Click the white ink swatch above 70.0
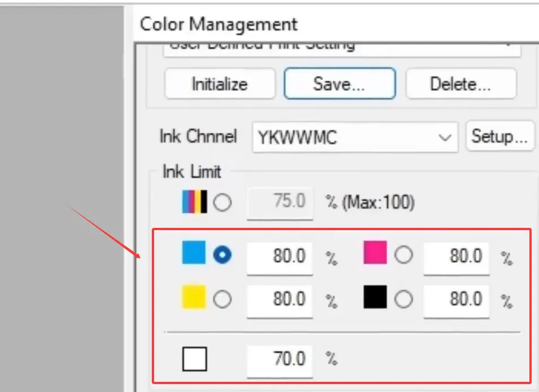Viewport: 539px width, 392px height. 195,358
